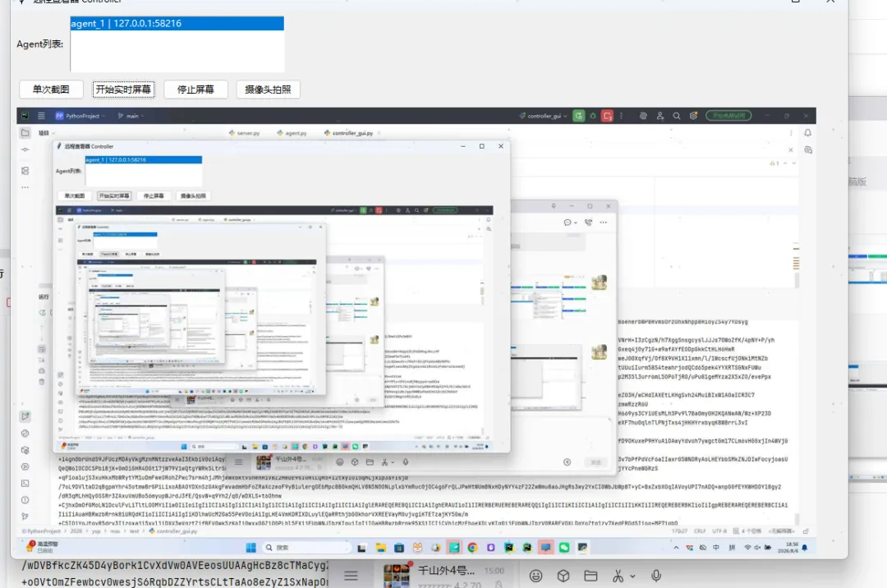Click the 停止屏幕 button in Controller window
The width and height of the screenshot is (887, 588).
click(x=195, y=90)
